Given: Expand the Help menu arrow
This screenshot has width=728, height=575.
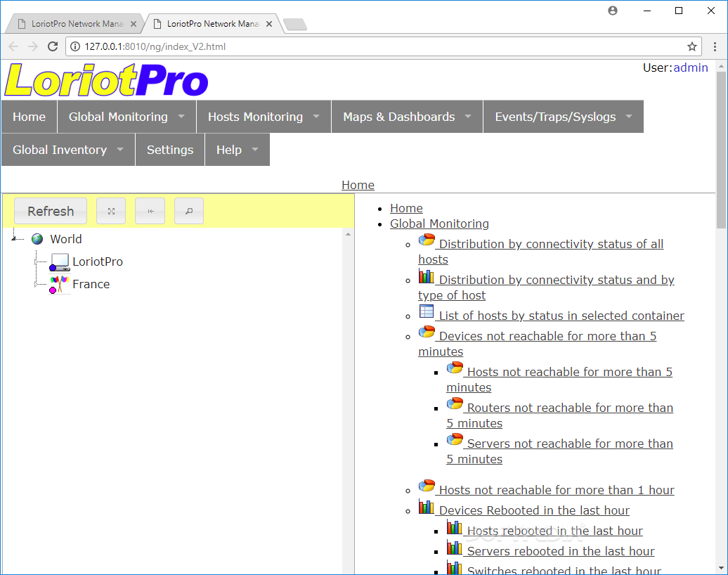Looking at the screenshot, I should point(255,150).
